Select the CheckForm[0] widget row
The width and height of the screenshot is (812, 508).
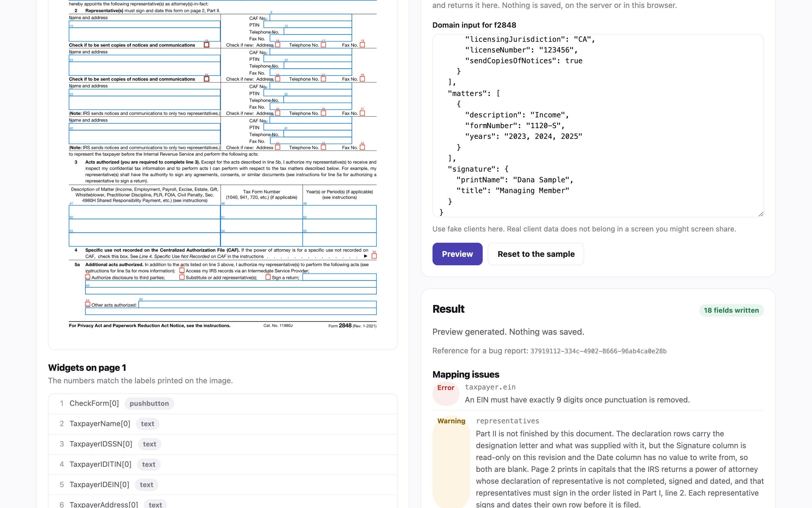coord(223,404)
